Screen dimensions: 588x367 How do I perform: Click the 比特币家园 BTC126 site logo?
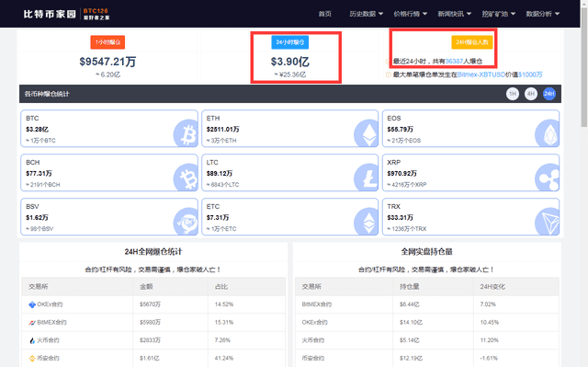point(66,14)
